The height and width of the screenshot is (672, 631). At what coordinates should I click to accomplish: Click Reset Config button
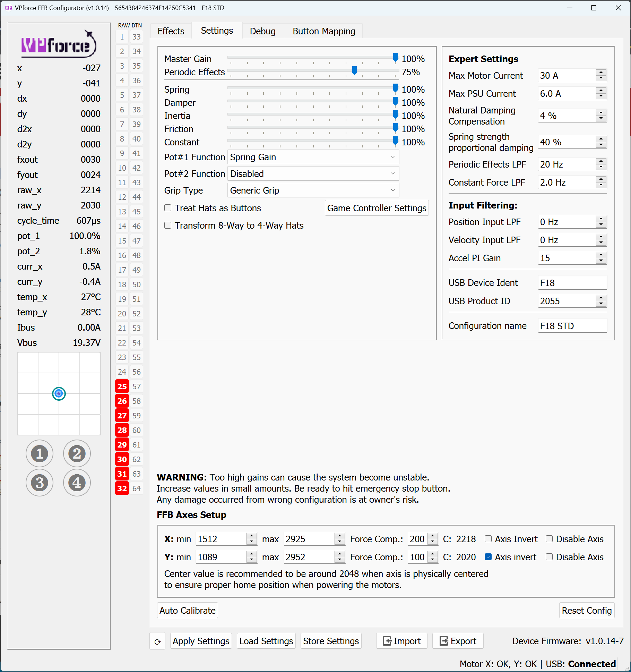click(x=587, y=611)
